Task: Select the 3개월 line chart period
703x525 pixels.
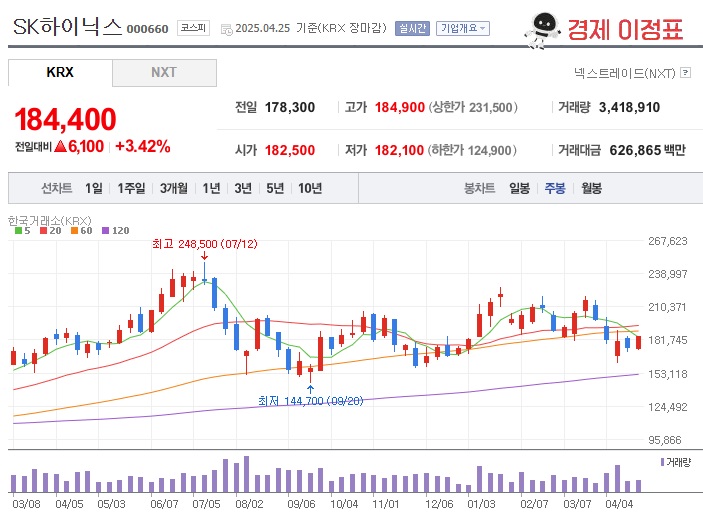Action: (174, 188)
